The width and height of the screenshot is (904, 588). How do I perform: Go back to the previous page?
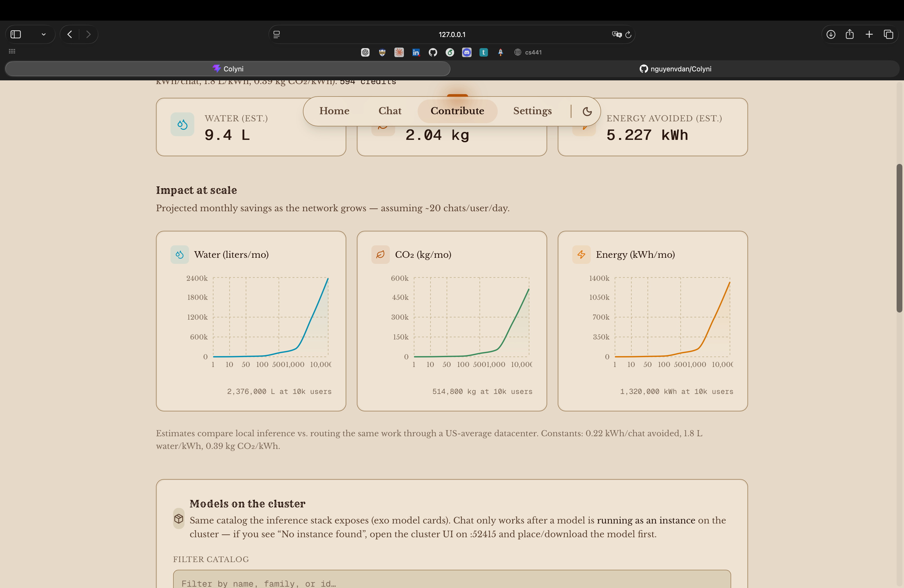click(x=70, y=35)
